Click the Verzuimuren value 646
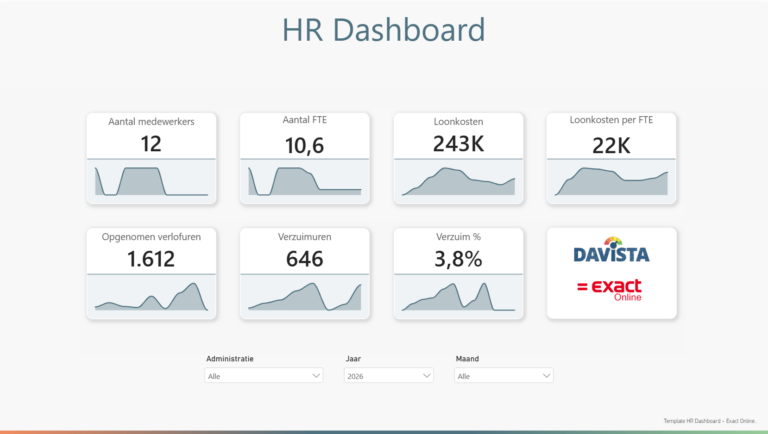Screen dimensions: 768x434 (304, 259)
